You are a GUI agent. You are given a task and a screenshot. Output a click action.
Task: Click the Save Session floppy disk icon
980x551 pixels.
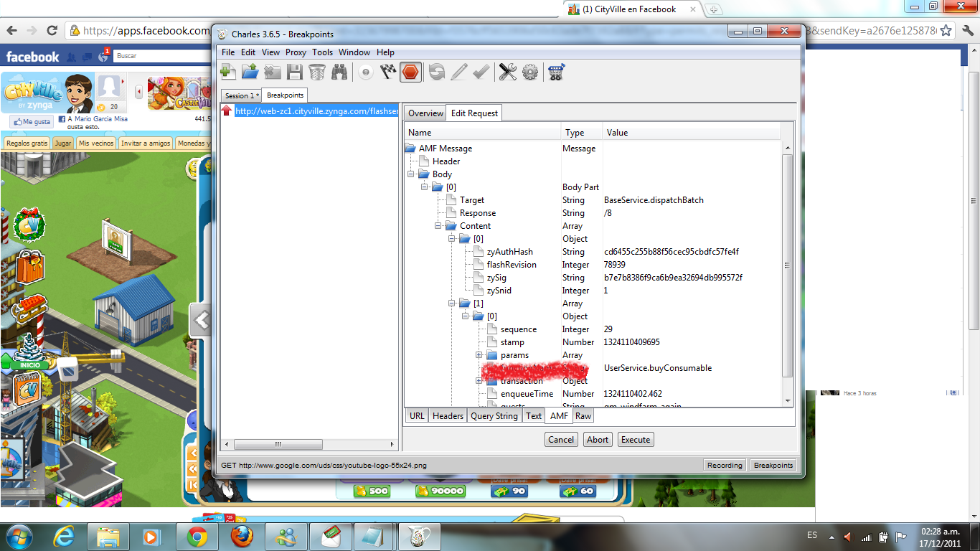pyautogui.click(x=294, y=72)
